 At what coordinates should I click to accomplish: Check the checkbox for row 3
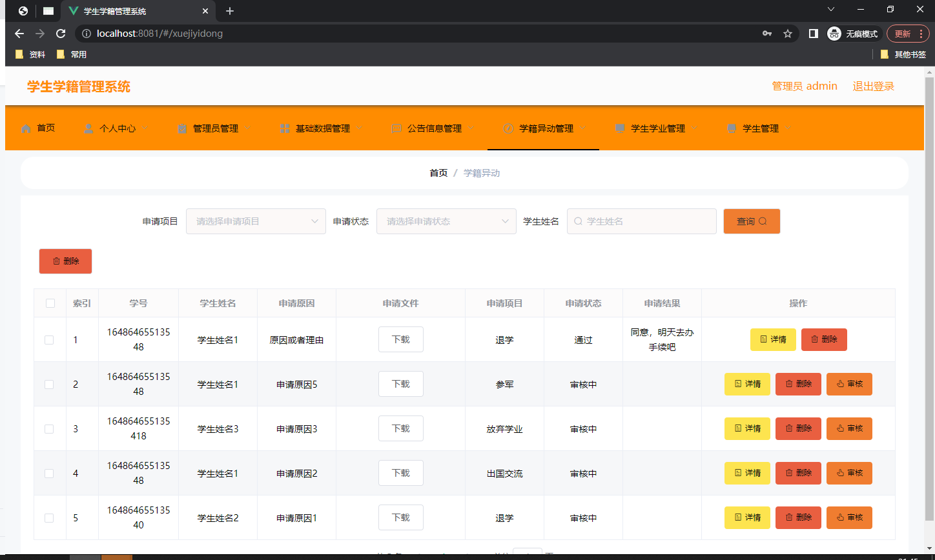(49, 429)
